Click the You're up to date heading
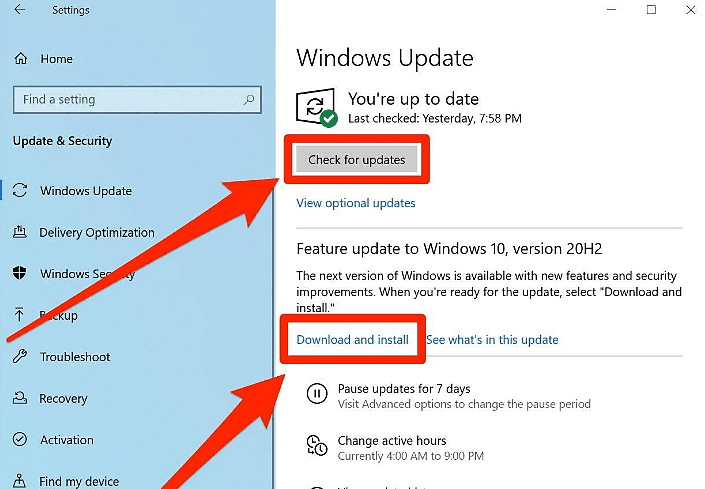 413,99
